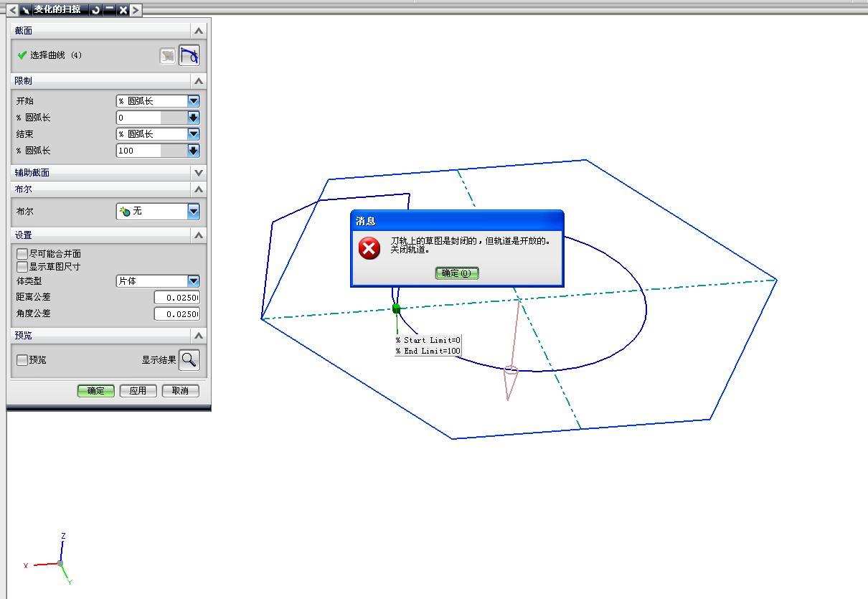This screenshot has width=868, height=599.
Task: Click the next arrow in dialog title bar
Action: pos(136,10)
